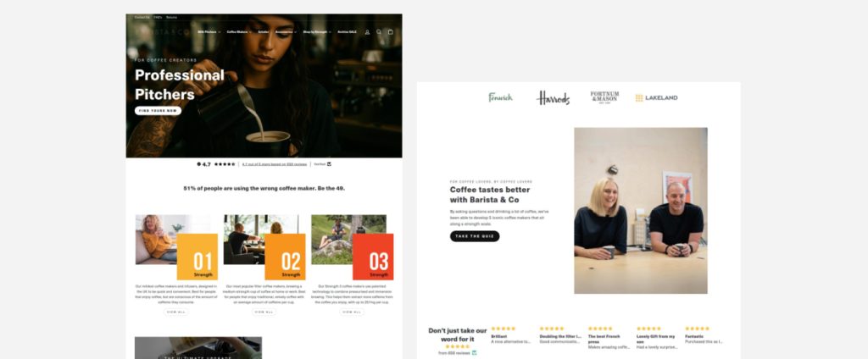868x359 pixels.
Task: Open the Grinder menu item
Action: point(264,32)
